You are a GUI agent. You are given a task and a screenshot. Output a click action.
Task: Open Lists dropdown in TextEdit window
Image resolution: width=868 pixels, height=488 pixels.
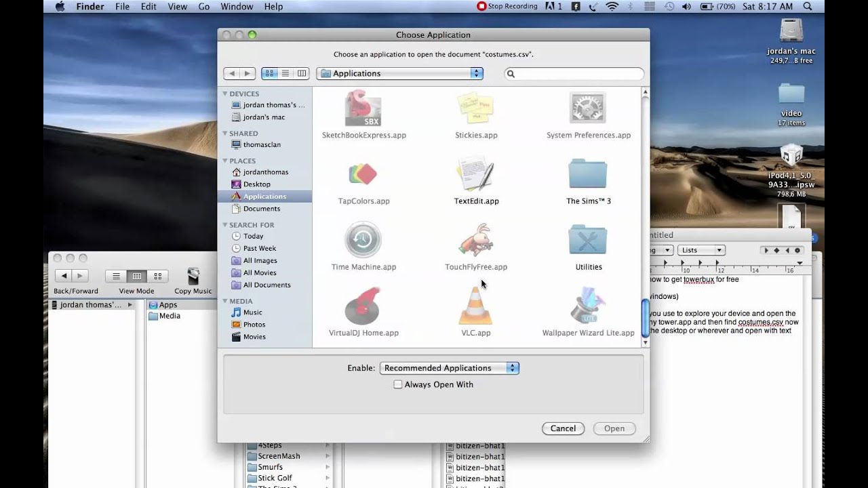pos(701,250)
